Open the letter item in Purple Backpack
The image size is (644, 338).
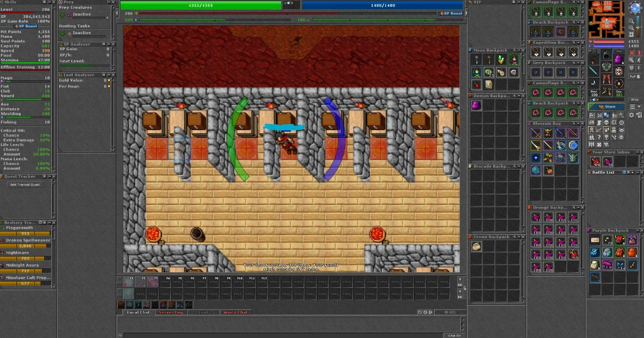(x=595, y=240)
